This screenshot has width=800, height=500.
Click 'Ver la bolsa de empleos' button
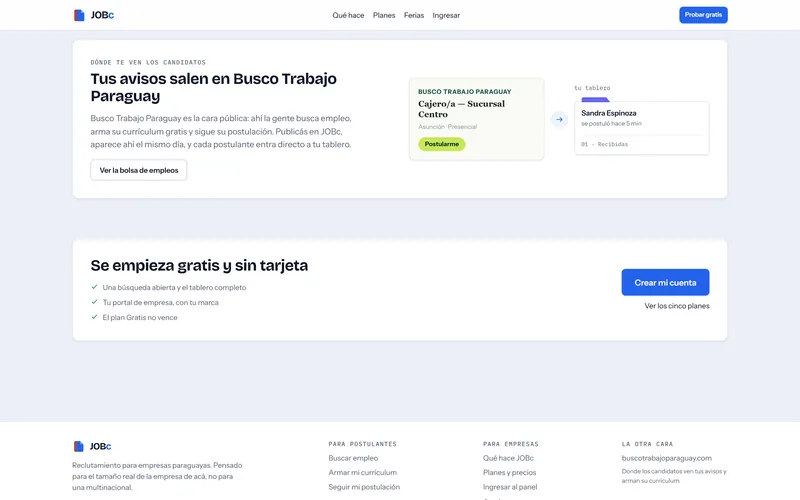[139, 170]
